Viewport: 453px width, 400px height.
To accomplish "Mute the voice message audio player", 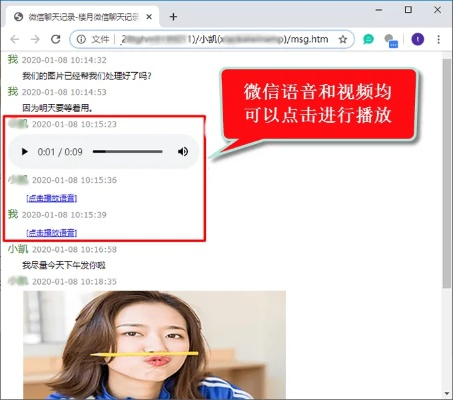I will coord(183,152).
